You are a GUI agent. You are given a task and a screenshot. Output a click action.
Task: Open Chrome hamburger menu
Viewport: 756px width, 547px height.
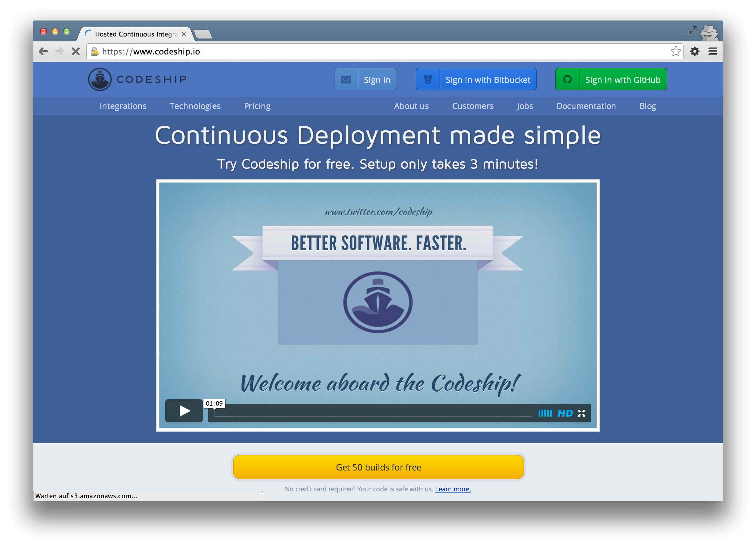pyautogui.click(x=713, y=51)
